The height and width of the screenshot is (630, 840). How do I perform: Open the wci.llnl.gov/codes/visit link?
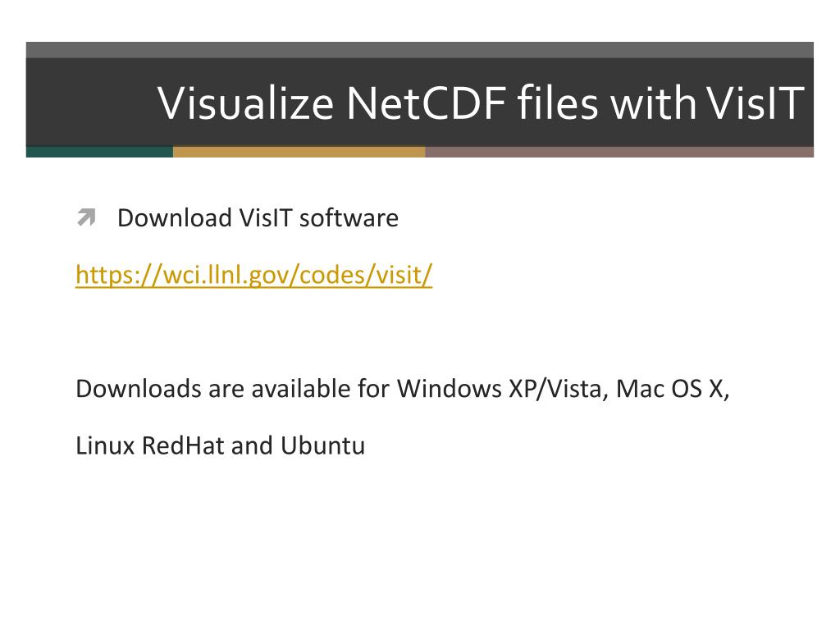254,275
